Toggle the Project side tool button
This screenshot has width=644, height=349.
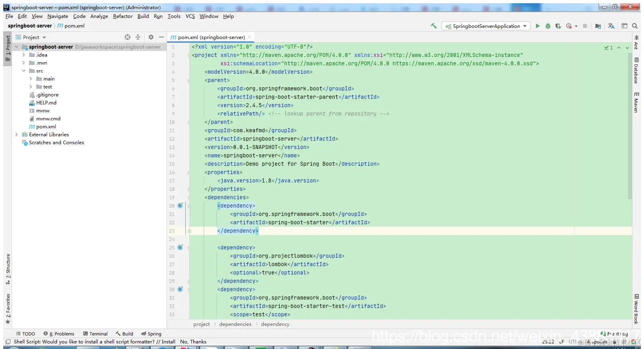[8, 48]
